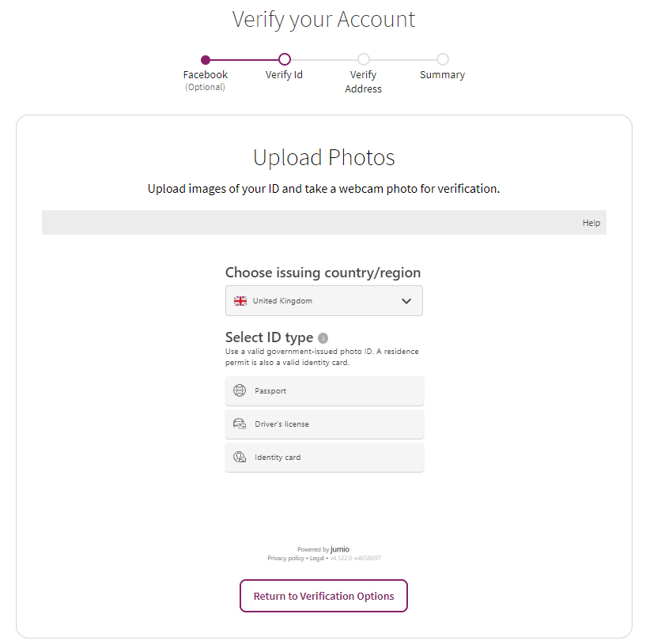Click Return to Verification Options
The height and width of the screenshot is (644, 646).
coord(323,596)
